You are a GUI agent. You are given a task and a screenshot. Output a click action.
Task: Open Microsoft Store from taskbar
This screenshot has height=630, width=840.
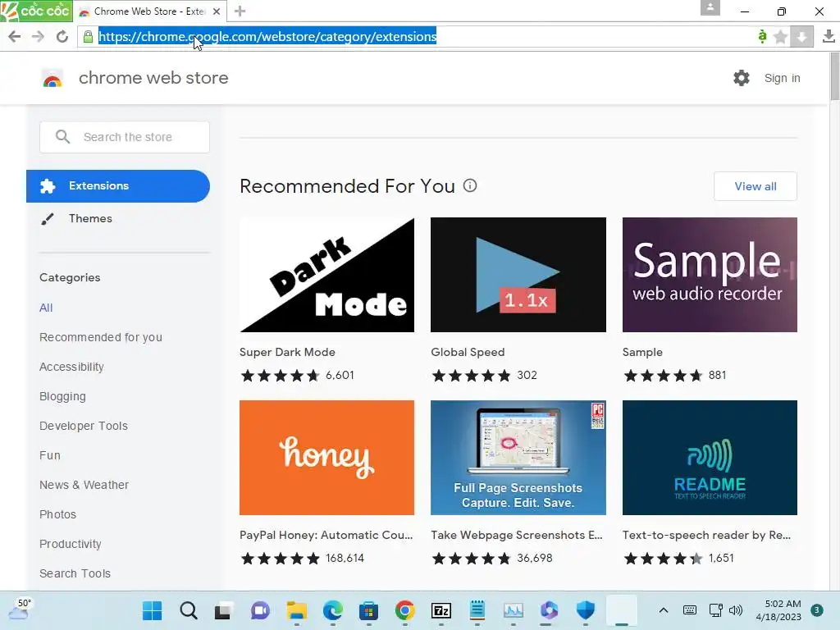(368, 610)
